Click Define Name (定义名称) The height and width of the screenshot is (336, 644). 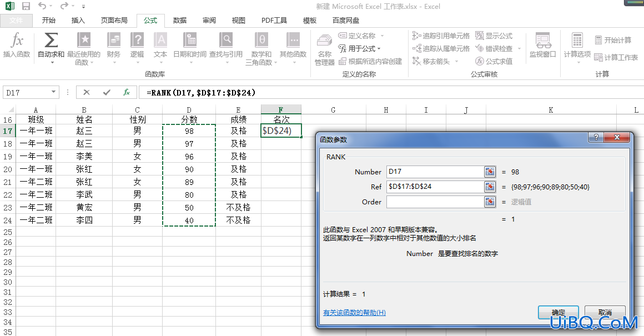357,36
